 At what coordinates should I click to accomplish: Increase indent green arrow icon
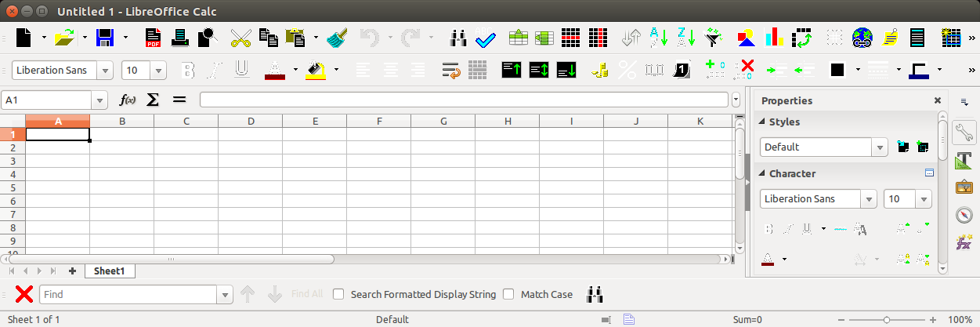tap(776, 71)
